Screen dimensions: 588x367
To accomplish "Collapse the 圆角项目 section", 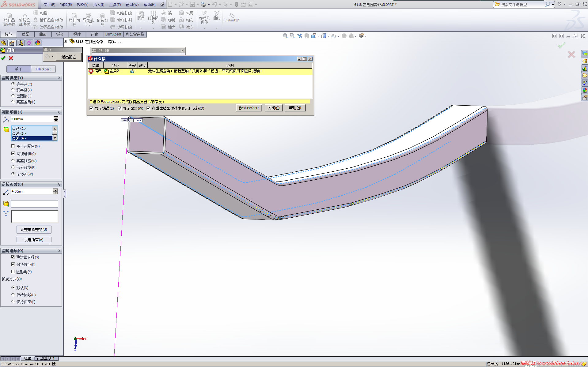I will click(59, 112).
